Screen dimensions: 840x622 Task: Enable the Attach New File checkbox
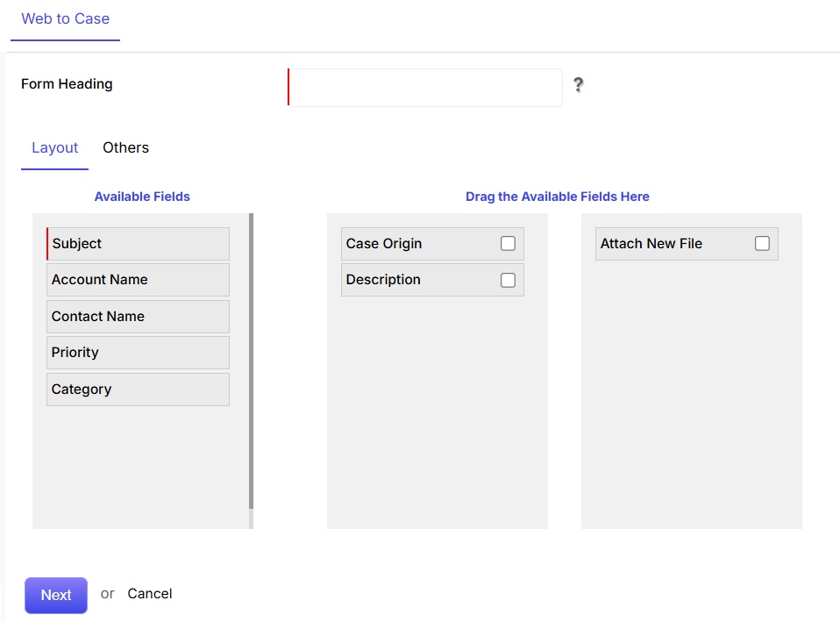(762, 243)
